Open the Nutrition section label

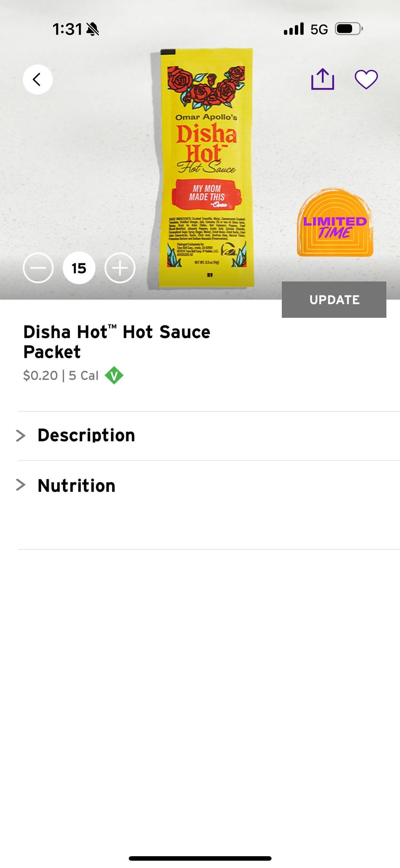pos(77,485)
